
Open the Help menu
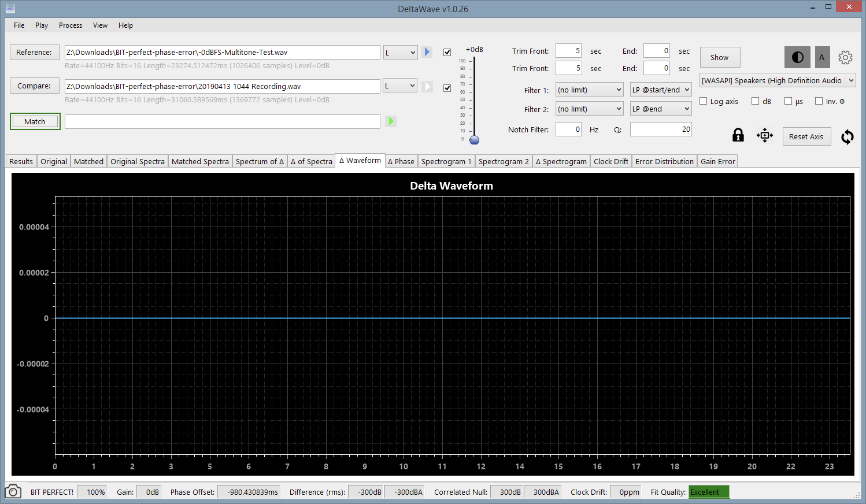(x=125, y=25)
